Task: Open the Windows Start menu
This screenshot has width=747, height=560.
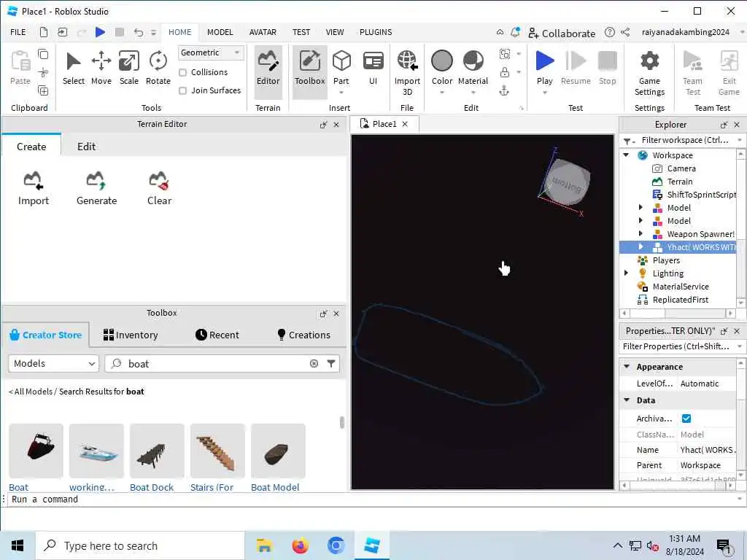Action: [x=18, y=545]
